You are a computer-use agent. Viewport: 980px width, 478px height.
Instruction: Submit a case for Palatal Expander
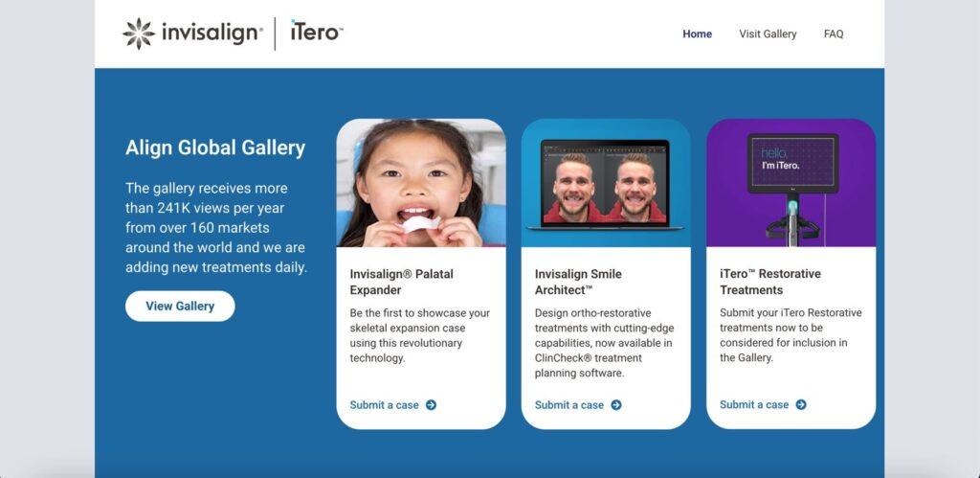[385, 405]
